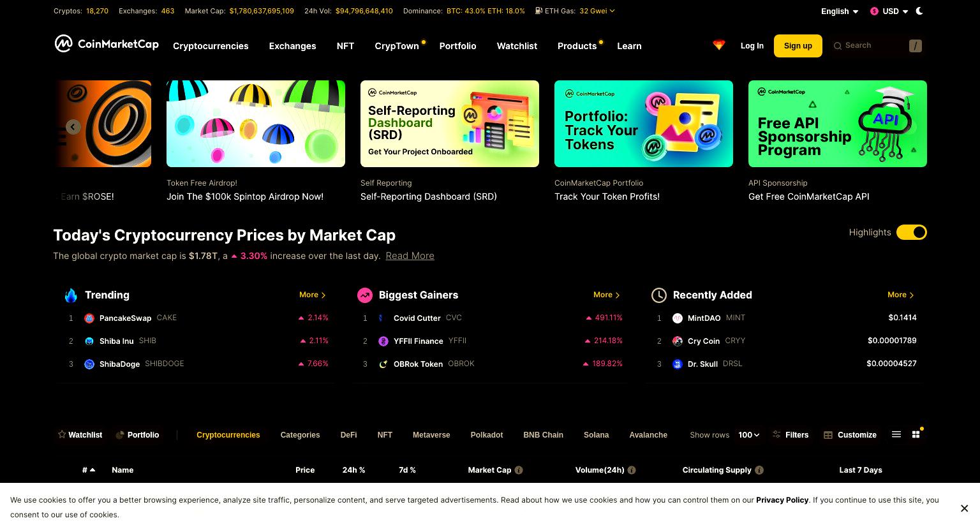Click the Watchlist nav link
This screenshot has height=532, width=980.
[517, 46]
